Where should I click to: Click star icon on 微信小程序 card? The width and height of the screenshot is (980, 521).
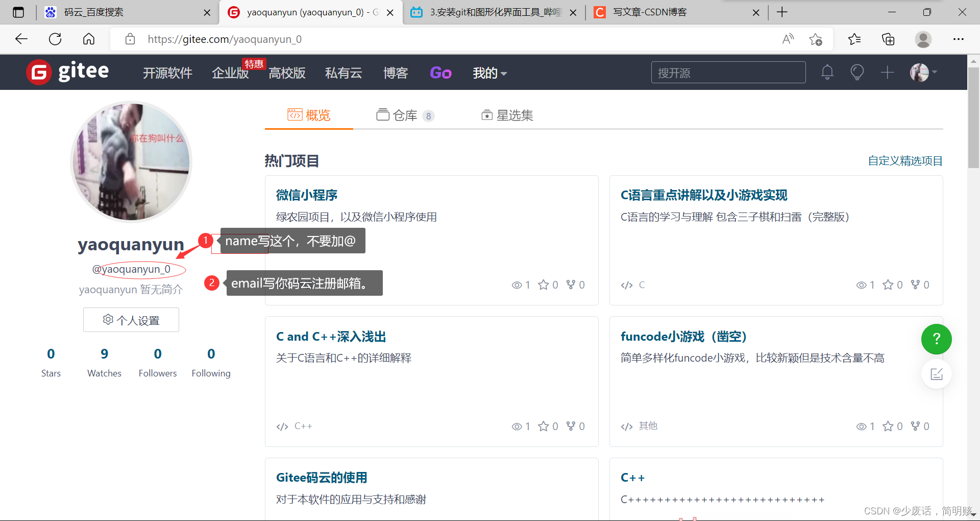[544, 285]
